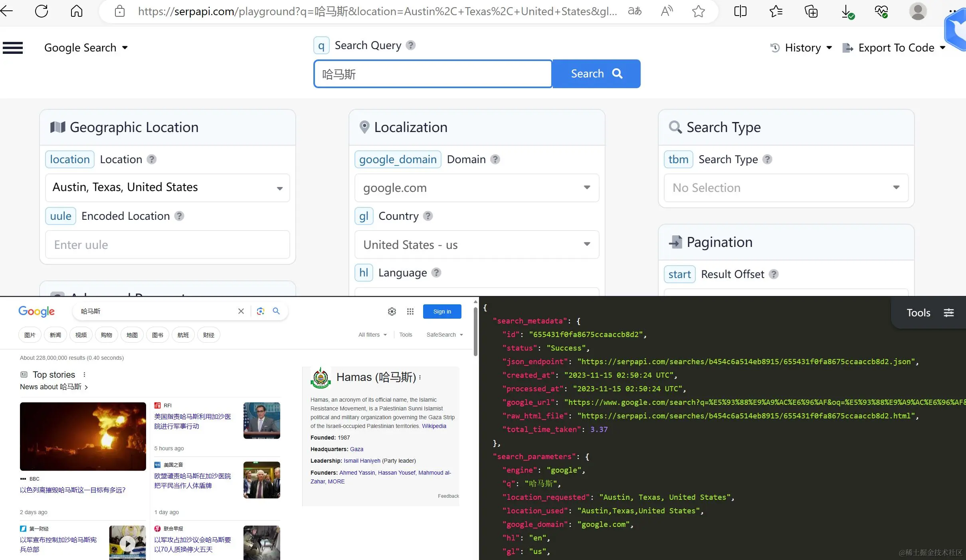
Task: Click the Google logo in preview
Action: click(36, 312)
